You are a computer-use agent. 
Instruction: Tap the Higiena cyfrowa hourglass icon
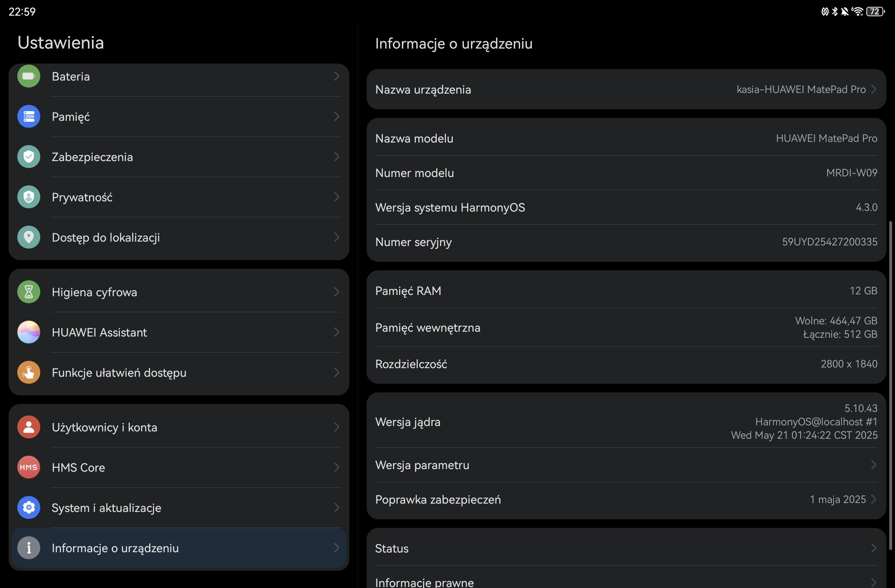coord(28,292)
